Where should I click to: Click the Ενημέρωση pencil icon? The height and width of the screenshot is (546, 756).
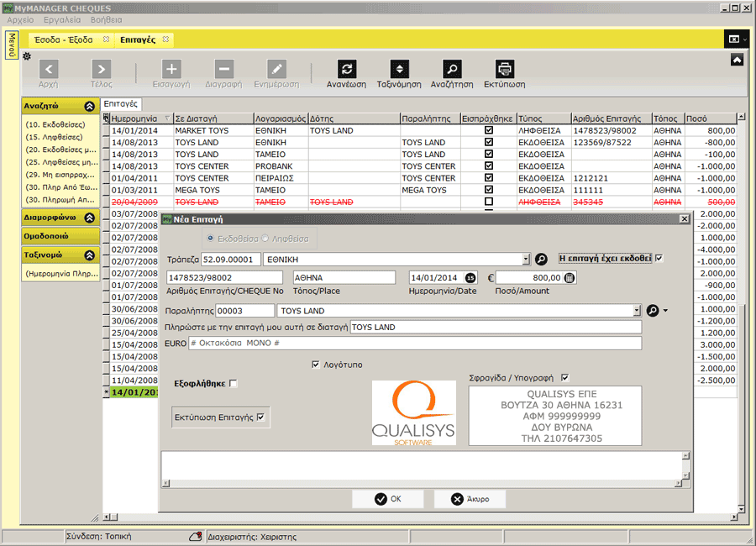click(x=276, y=69)
